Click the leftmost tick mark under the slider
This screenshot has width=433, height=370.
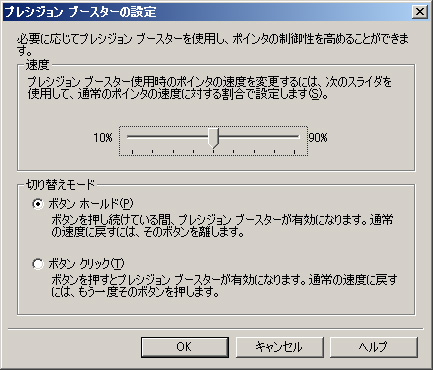pos(132,152)
